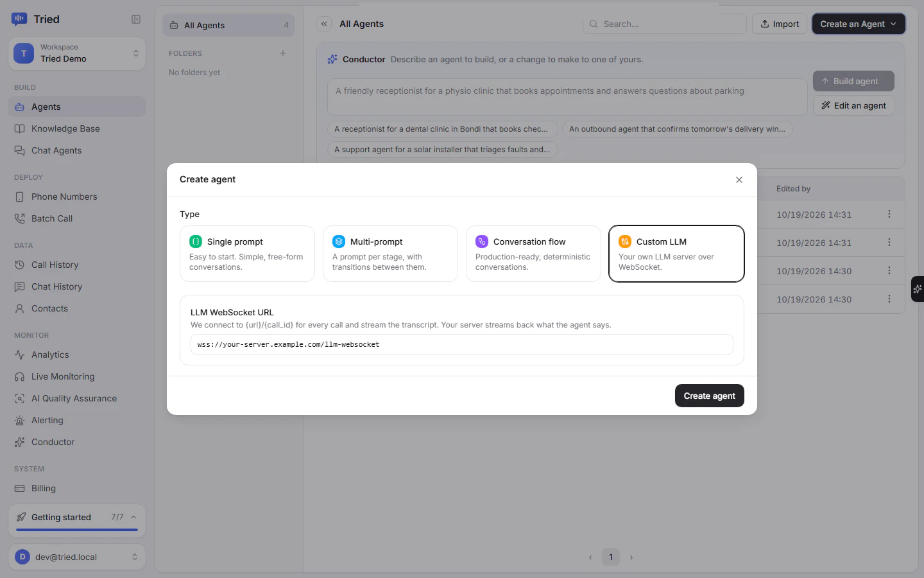Screen dimensions: 924x578
Task: Select the All Agents folder item
Action: [x=229, y=25]
